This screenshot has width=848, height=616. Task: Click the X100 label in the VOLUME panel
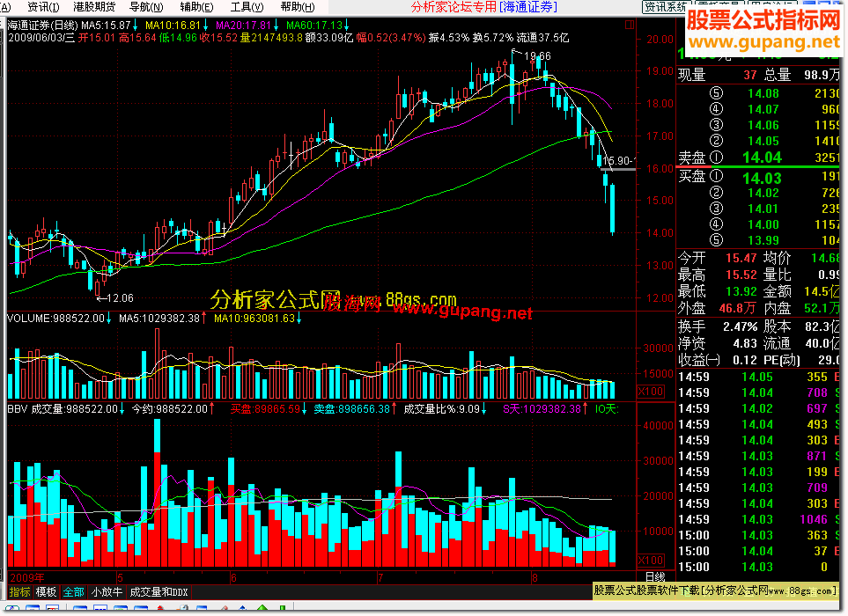point(651,392)
